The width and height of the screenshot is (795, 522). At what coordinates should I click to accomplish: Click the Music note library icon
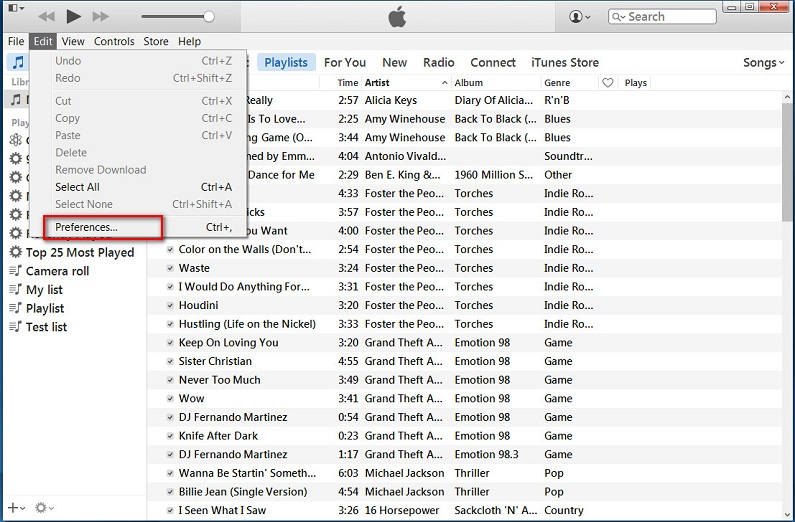coord(18,62)
